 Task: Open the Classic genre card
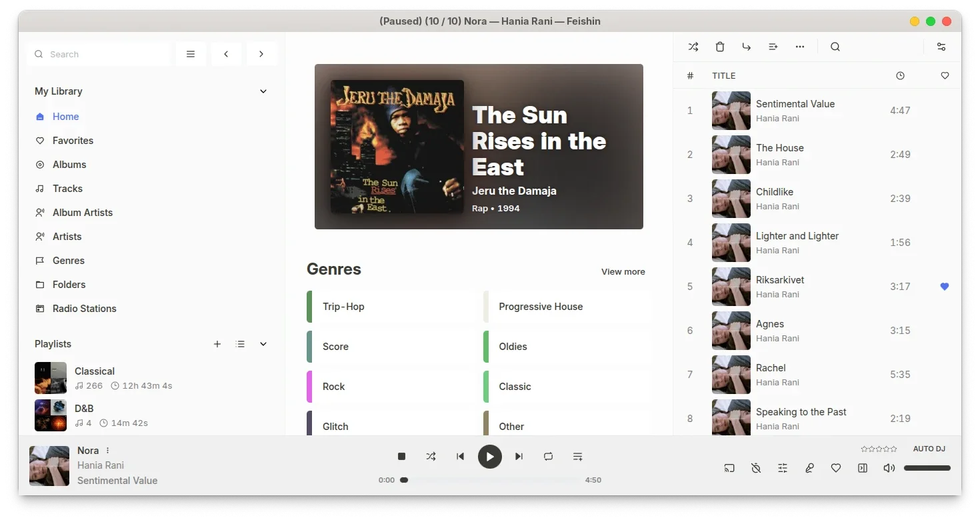(x=567, y=387)
